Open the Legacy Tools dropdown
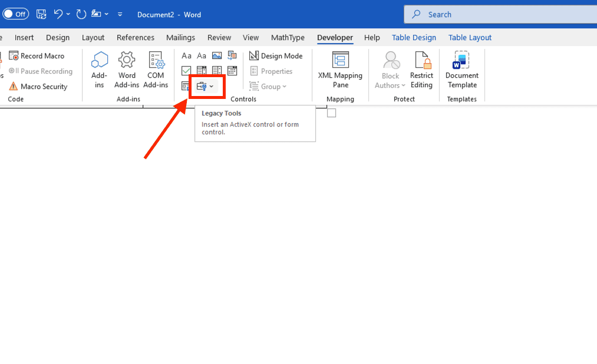 [x=206, y=87]
